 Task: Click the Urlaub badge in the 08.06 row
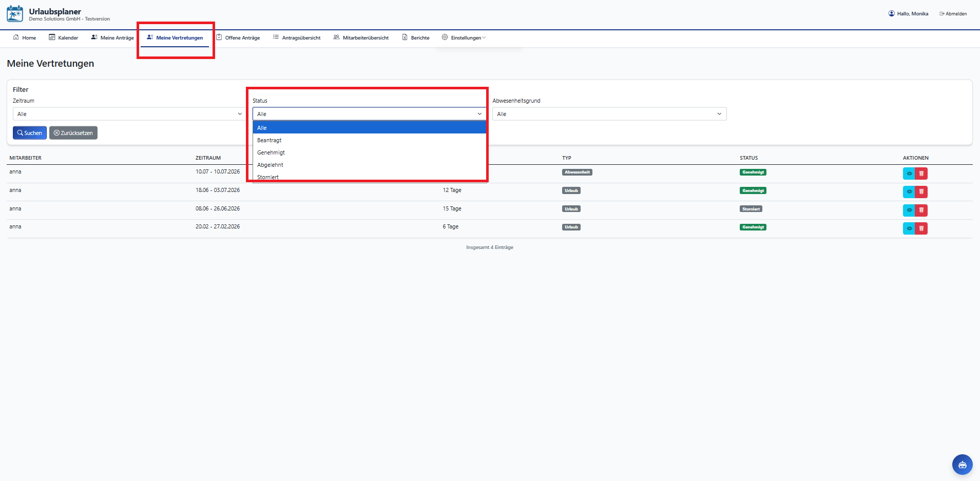click(x=571, y=209)
